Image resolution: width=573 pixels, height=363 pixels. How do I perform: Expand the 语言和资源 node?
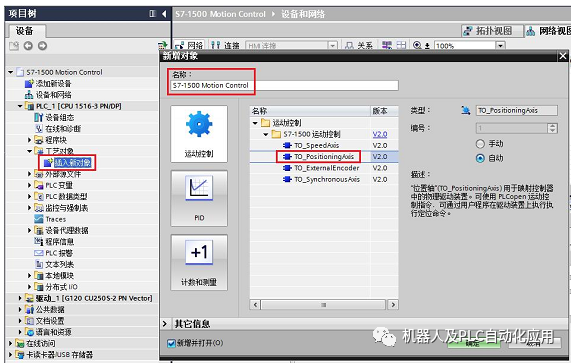[20, 332]
